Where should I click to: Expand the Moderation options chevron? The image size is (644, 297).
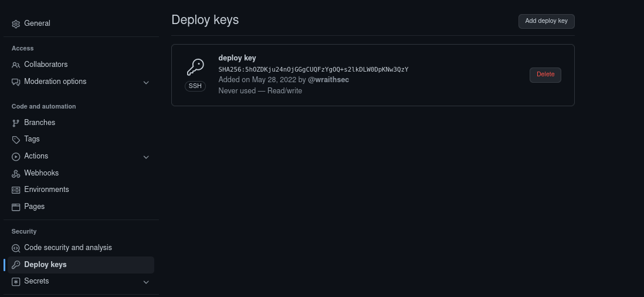tap(146, 82)
